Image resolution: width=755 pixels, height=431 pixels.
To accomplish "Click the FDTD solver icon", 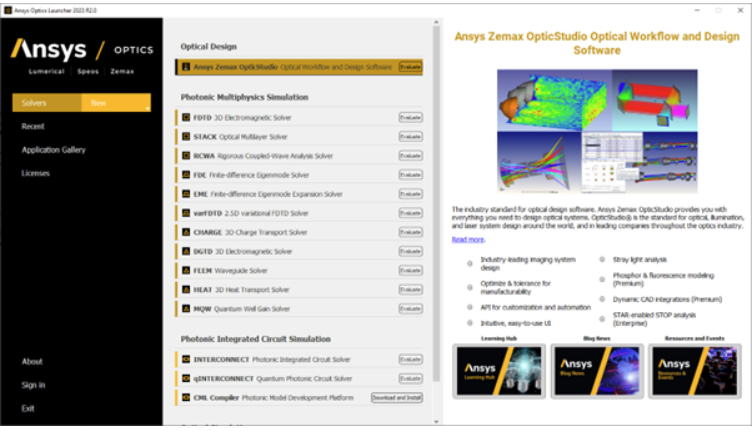I will point(186,118).
